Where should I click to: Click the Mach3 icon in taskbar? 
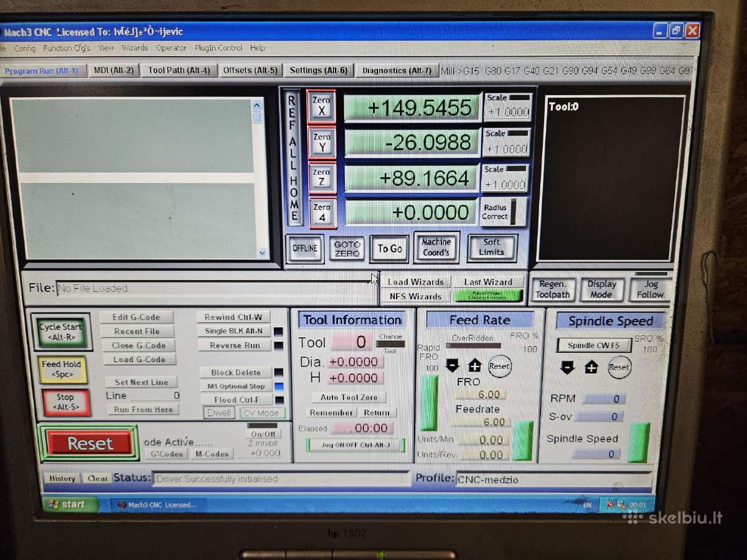[158, 505]
